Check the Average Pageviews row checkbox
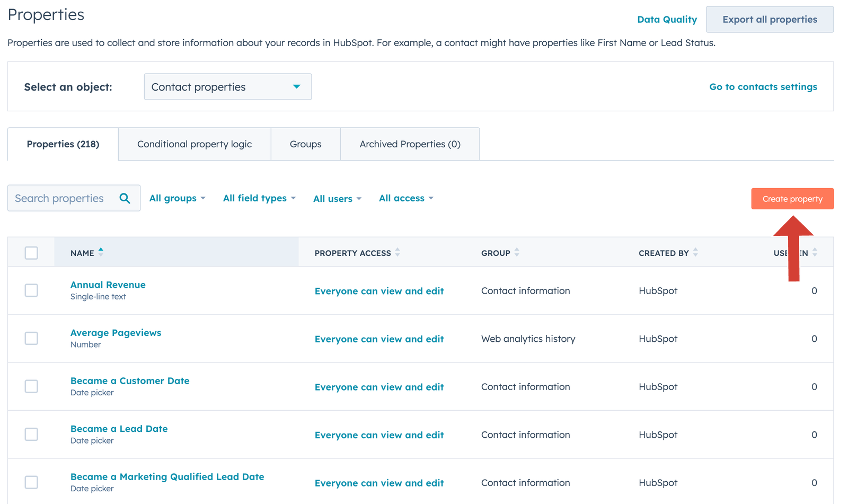The image size is (848, 504). click(x=31, y=338)
